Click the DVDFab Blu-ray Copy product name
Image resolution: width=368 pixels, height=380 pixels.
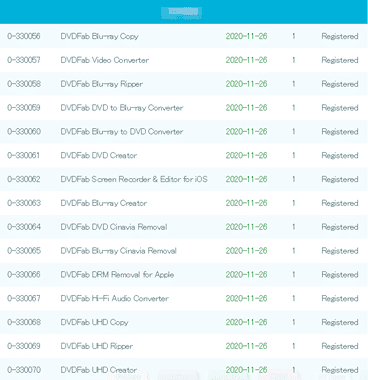pyautogui.click(x=99, y=36)
